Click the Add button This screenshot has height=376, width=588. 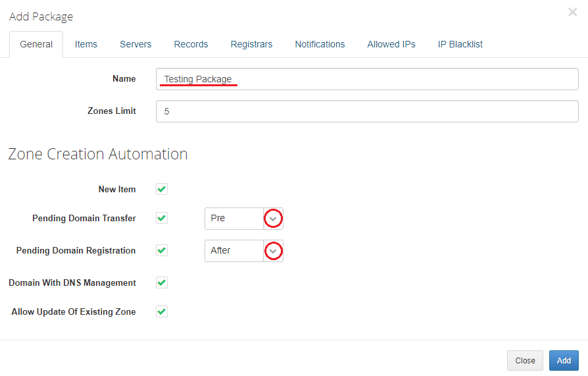[x=564, y=361]
